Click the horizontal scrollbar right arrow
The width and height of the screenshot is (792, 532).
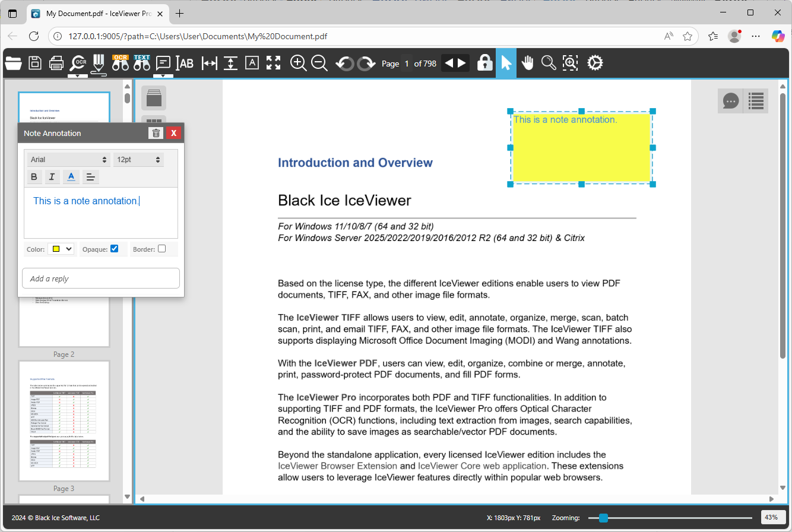pos(771,499)
